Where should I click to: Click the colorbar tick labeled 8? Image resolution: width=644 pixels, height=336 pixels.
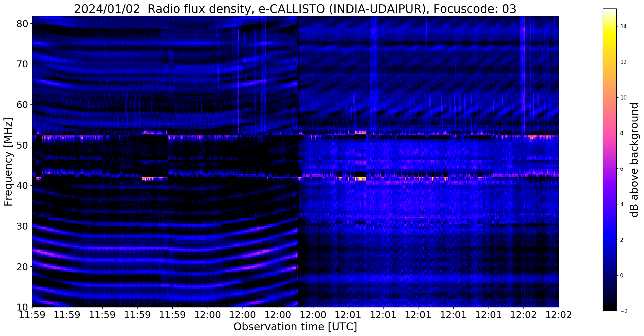(x=621, y=133)
